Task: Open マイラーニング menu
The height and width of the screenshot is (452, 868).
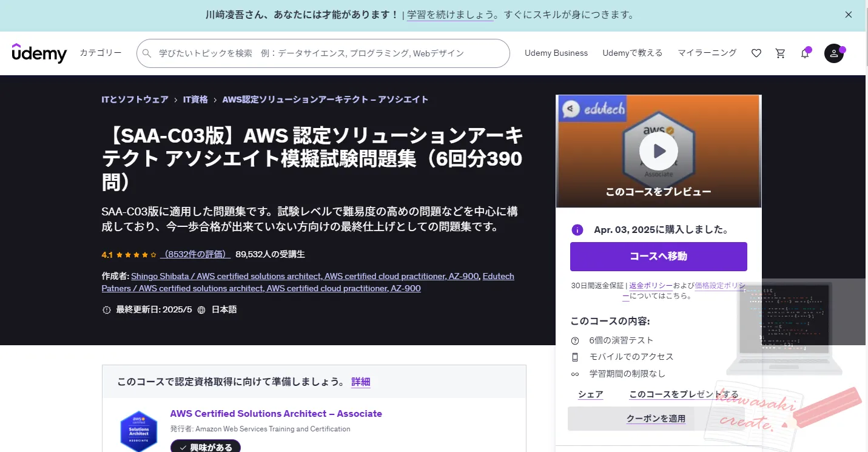Action: tap(707, 53)
